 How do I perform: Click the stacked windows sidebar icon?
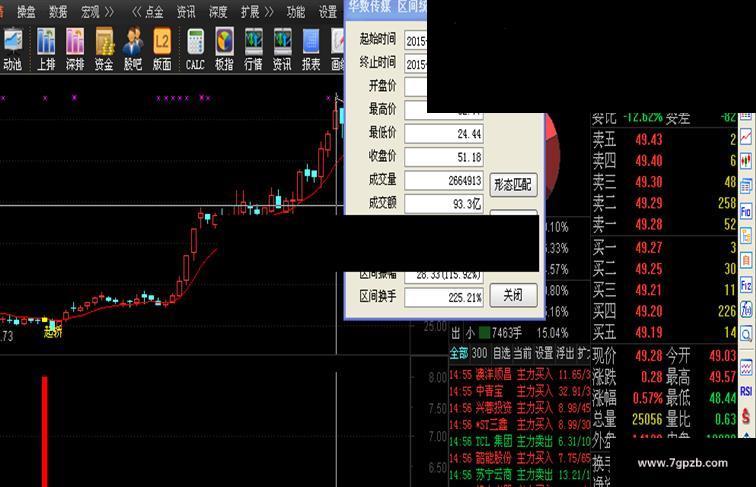click(746, 186)
